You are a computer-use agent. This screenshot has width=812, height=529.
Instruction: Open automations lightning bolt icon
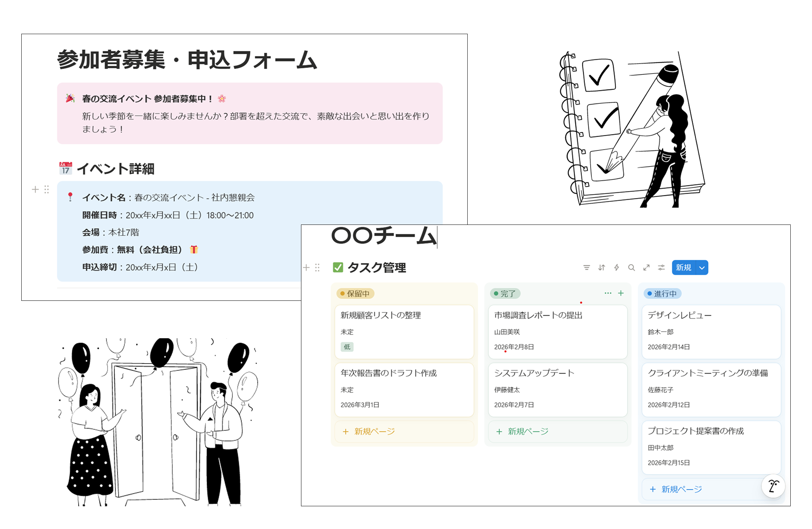(x=616, y=267)
